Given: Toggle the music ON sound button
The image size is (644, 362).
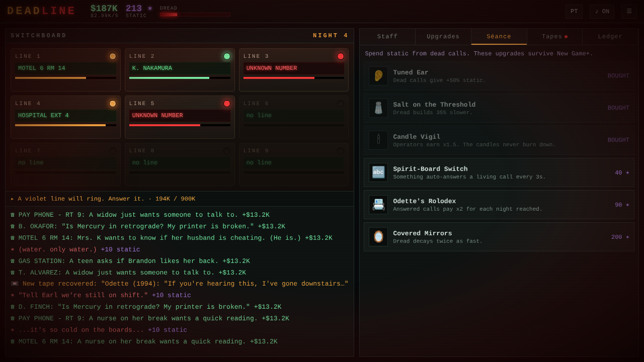Looking at the screenshot, I should [602, 12].
